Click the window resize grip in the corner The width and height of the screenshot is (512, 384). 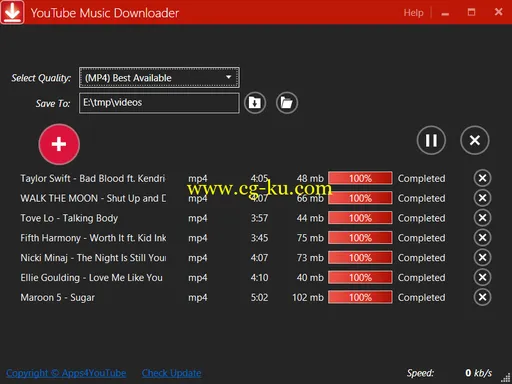[x=506, y=378]
